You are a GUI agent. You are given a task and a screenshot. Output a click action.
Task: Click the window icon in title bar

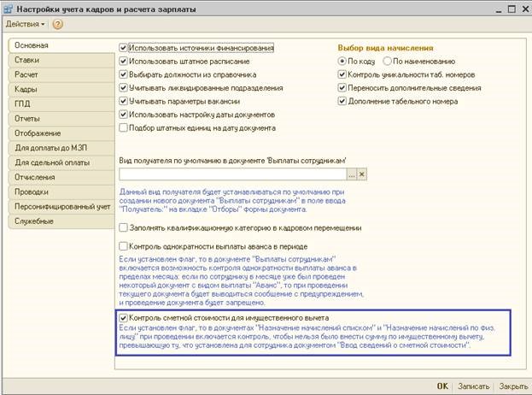click(9, 8)
